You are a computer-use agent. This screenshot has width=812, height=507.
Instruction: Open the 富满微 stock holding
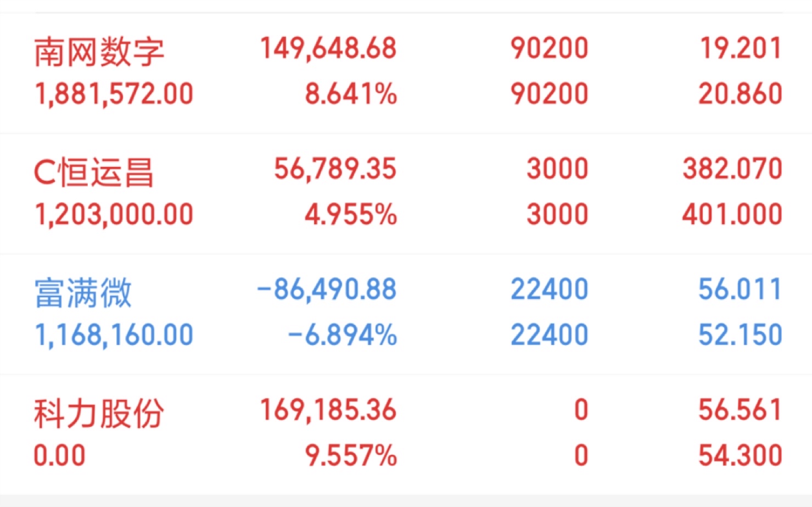click(83, 292)
